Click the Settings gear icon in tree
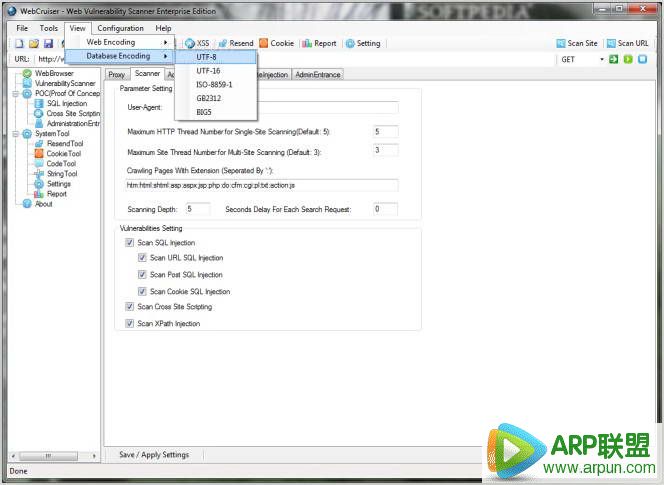 (x=39, y=184)
